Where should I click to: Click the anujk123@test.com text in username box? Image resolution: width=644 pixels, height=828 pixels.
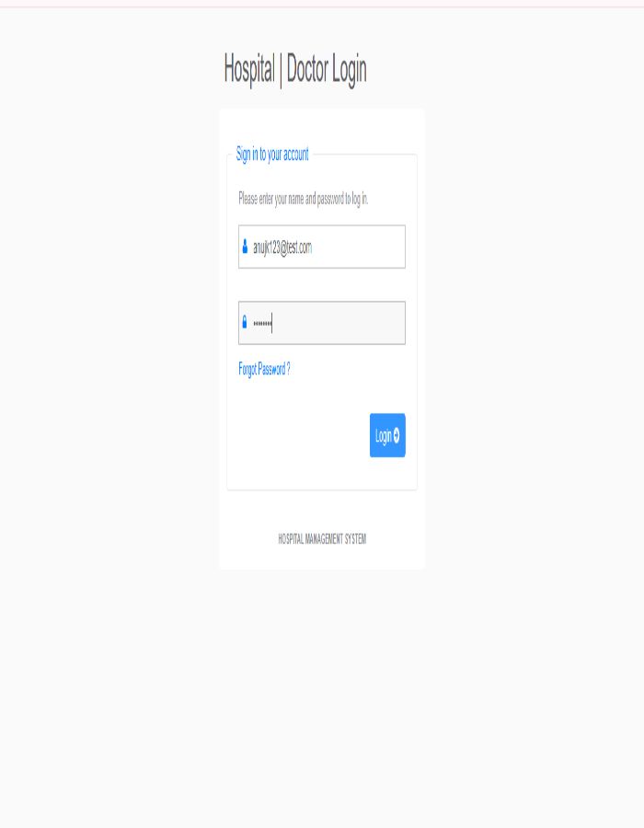coord(282,247)
